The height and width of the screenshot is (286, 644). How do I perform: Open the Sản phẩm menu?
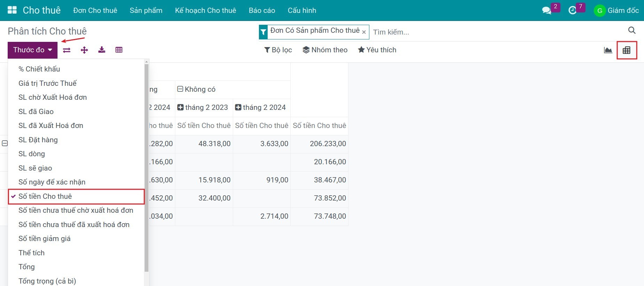point(146,10)
